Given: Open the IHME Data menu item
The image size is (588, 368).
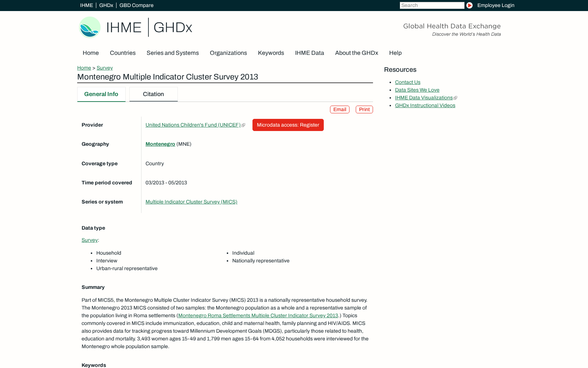Looking at the screenshot, I should [x=309, y=53].
